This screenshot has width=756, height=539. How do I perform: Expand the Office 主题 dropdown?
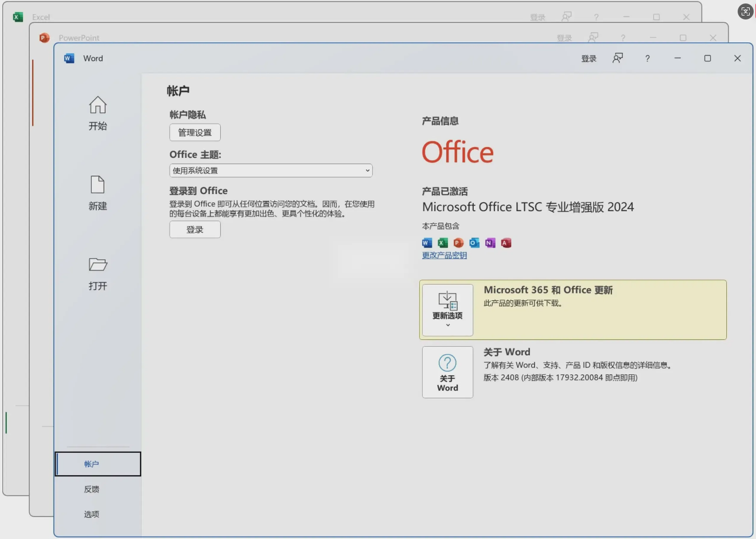(271, 170)
